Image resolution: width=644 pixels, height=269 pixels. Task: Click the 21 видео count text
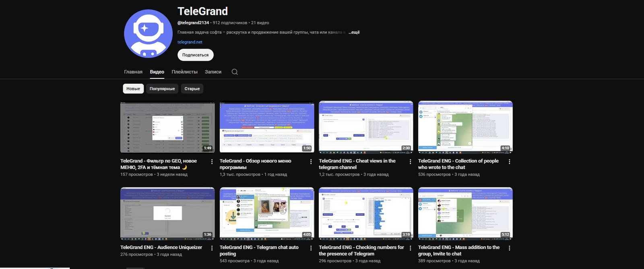pyautogui.click(x=260, y=23)
